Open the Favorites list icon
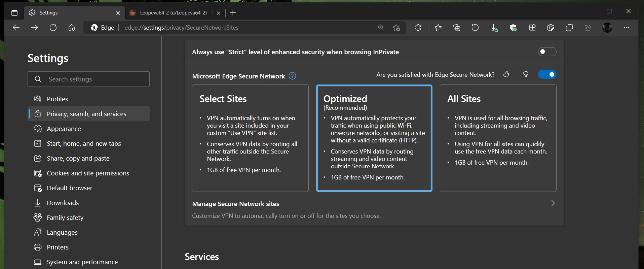644x269 pixels. 438,28
